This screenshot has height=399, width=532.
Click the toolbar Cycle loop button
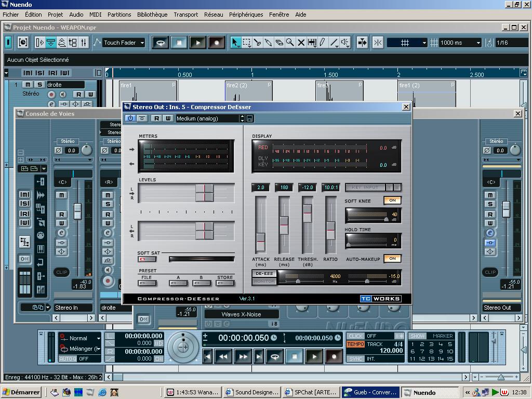pos(161,43)
